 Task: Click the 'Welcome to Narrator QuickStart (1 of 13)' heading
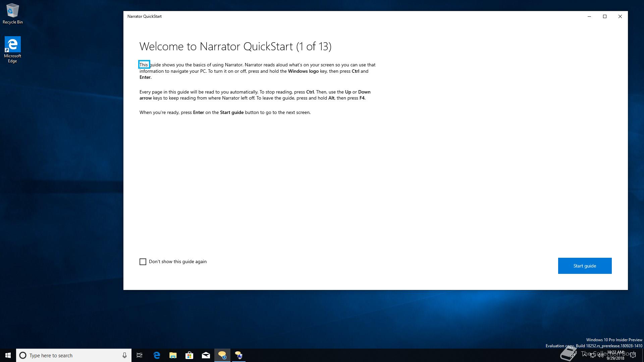pyautogui.click(x=235, y=46)
